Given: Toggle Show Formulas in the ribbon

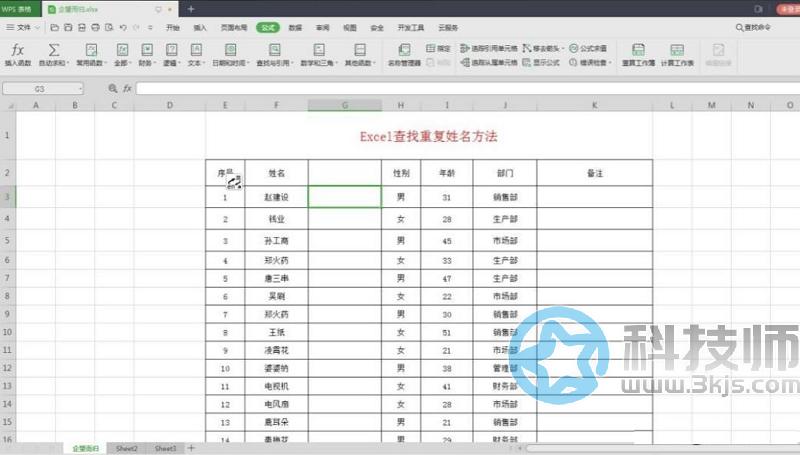Looking at the screenshot, I should pos(541,63).
